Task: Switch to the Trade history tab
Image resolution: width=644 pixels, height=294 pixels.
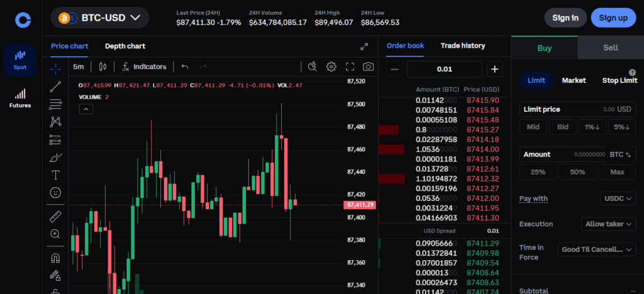Action: 463,45
